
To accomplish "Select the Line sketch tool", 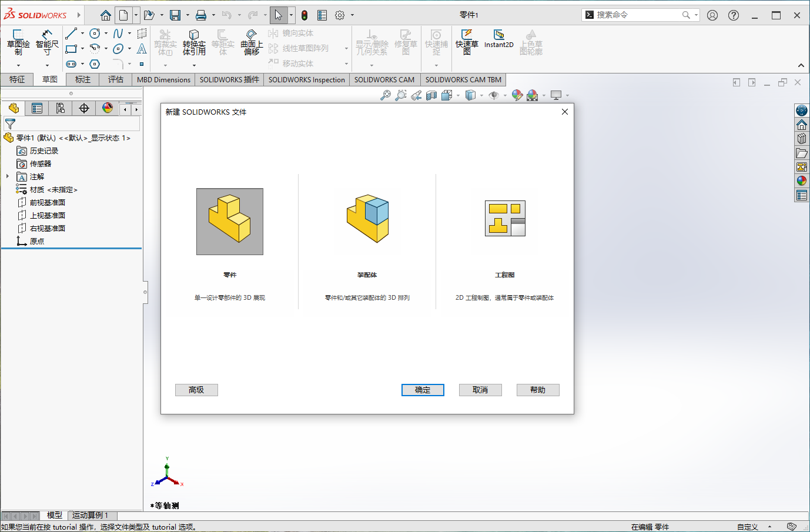I will [x=71, y=34].
